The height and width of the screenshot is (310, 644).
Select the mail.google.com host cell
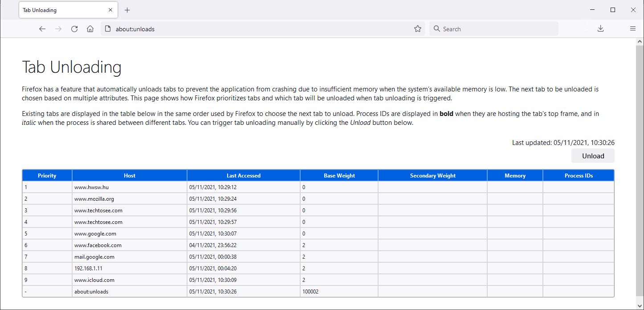click(130, 257)
